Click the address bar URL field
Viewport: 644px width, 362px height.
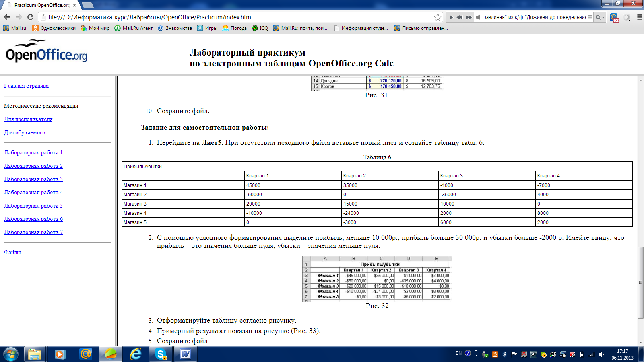(240, 17)
